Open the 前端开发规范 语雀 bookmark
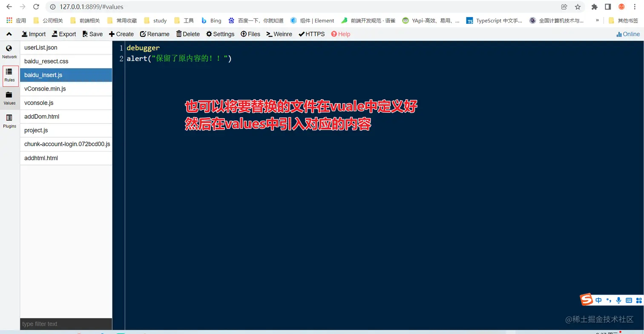 (368, 20)
